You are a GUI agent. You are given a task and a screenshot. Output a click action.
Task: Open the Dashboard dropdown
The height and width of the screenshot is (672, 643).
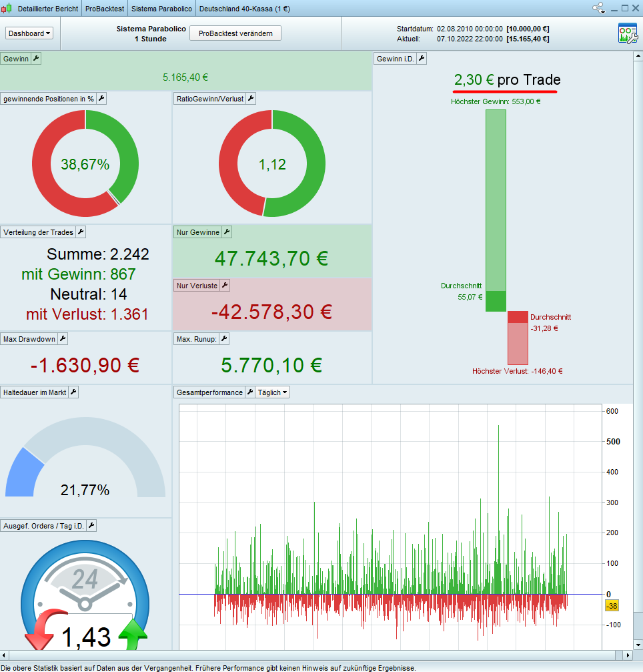pos(29,33)
